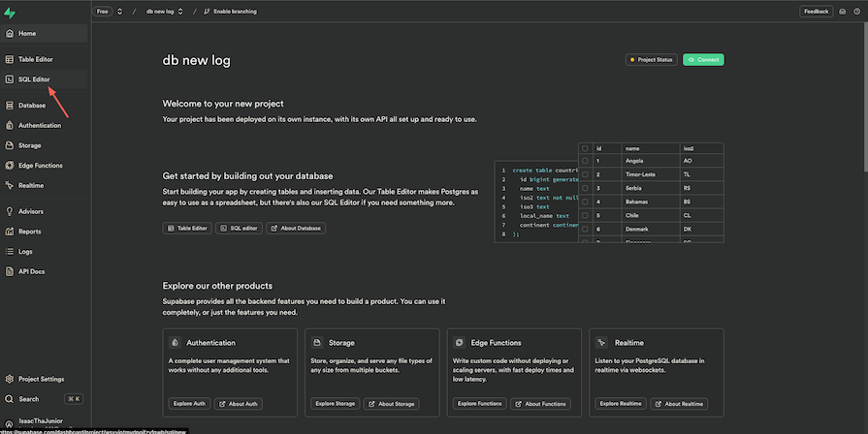868x434 pixels.
Task: Click the Supabase logo icon
Action: (x=9, y=12)
